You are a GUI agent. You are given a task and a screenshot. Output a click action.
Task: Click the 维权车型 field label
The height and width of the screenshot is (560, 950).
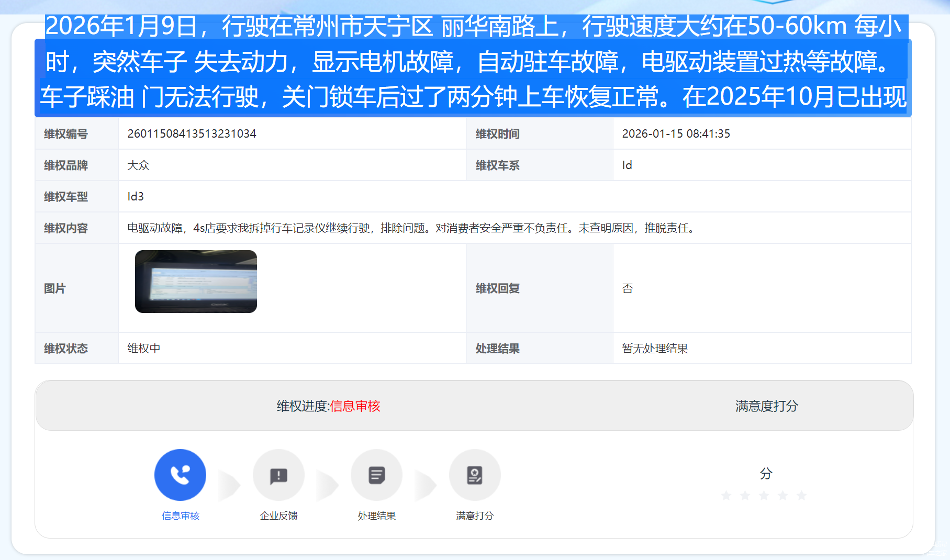(x=66, y=196)
